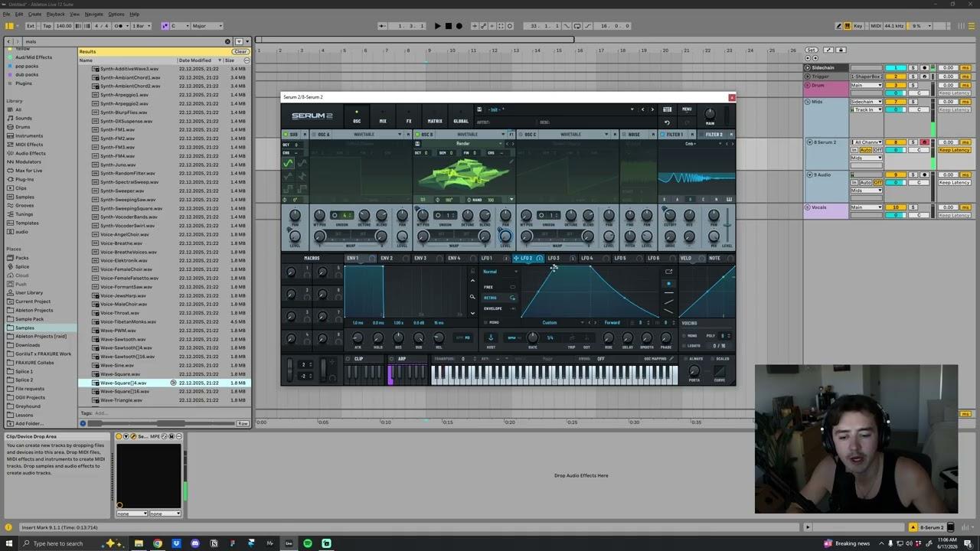Stop playback in Ableton transport
The width and height of the screenshot is (980, 551).
[448, 26]
